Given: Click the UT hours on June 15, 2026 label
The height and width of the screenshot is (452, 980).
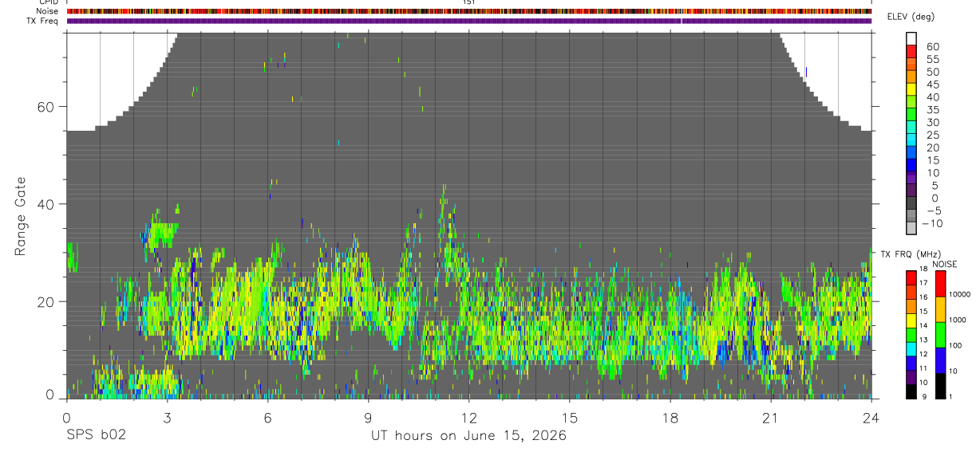Looking at the screenshot, I should pyautogui.click(x=468, y=436).
